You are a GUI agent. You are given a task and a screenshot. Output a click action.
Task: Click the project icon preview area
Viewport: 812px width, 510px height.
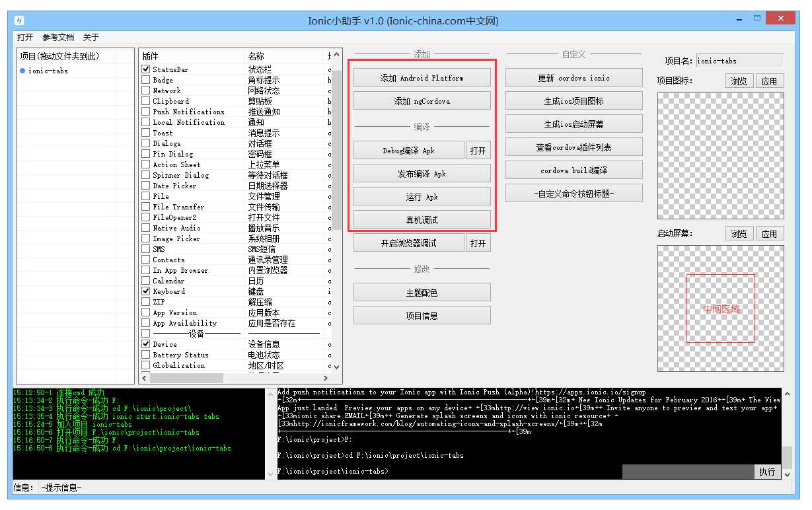tap(721, 156)
